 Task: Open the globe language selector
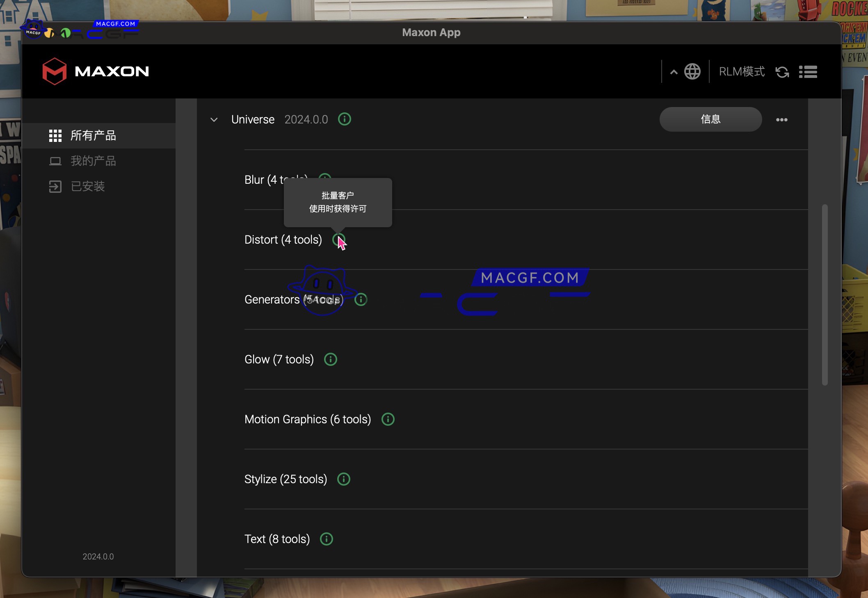click(x=692, y=72)
